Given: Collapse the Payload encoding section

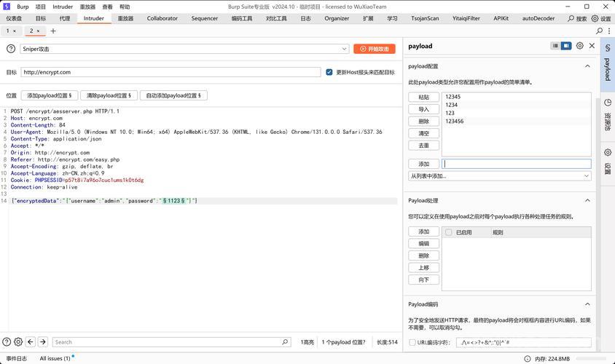Looking at the screenshot, I should tap(587, 304).
